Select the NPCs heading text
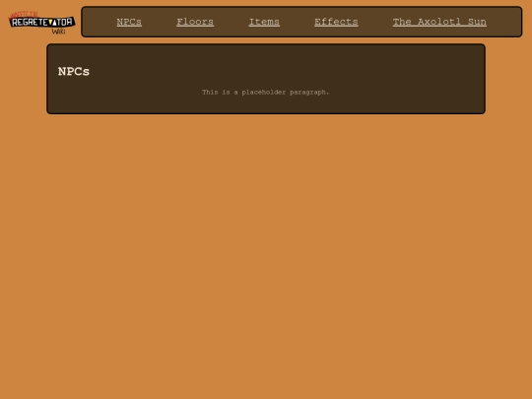Viewport: 532px width, 399px height. coord(74,72)
